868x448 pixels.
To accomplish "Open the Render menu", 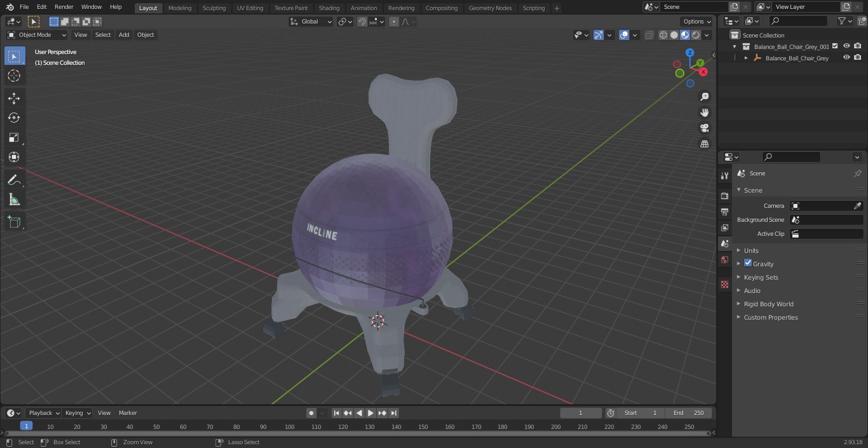I will tap(64, 7).
